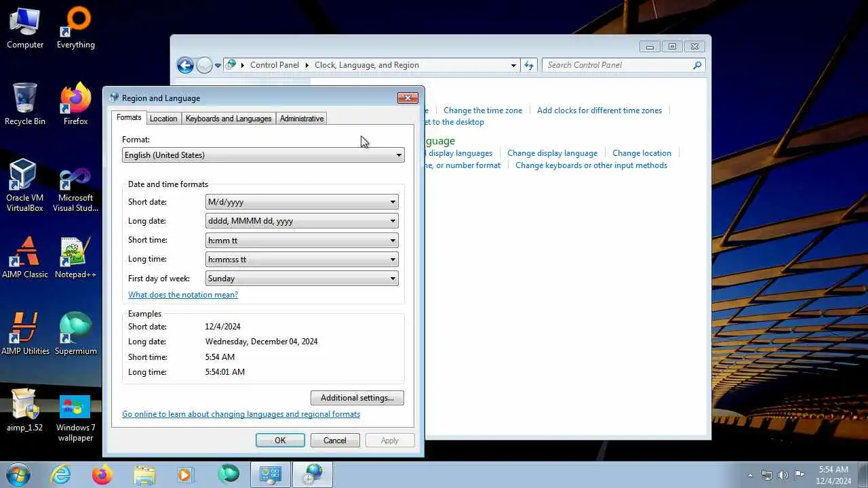Viewport: 868px width, 488px height.
Task: Show hidden system tray icons
Action: click(750, 475)
